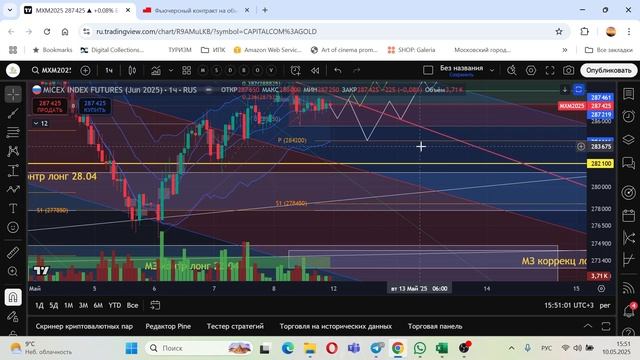Undo the last chart action
The width and height of the screenshot is (640, 360).
coord(338,70)
